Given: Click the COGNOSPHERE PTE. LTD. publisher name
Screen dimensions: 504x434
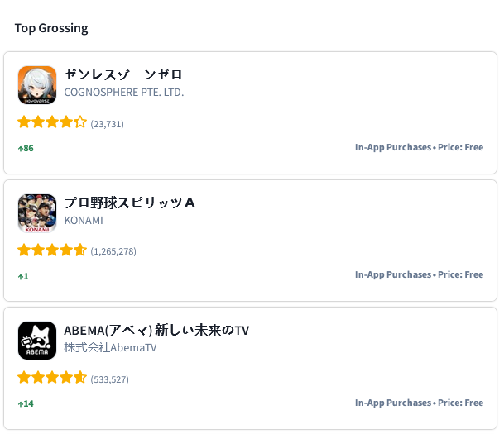Looking at the screenshot, I should pos(124,93).
